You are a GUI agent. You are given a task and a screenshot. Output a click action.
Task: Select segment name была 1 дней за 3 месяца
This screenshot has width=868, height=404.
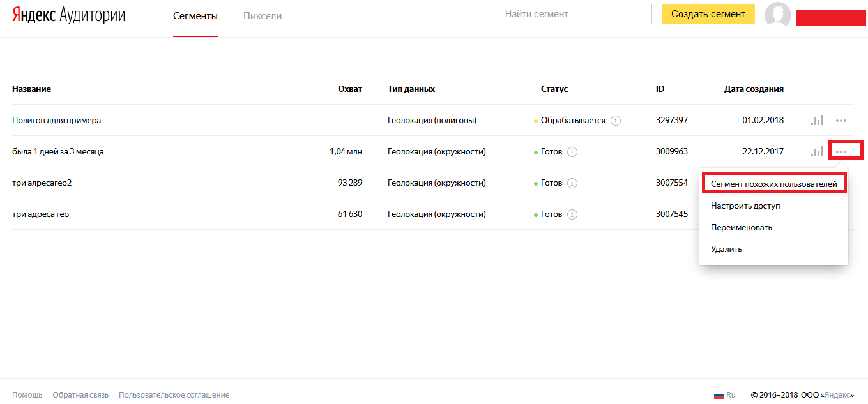(58, 152)
